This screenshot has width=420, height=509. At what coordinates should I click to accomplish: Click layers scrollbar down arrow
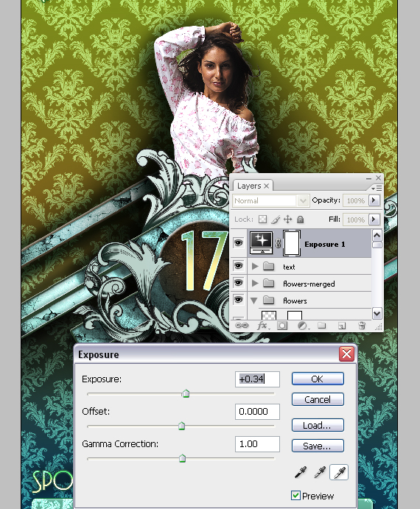pyautogui.click(x=377, y=314)
